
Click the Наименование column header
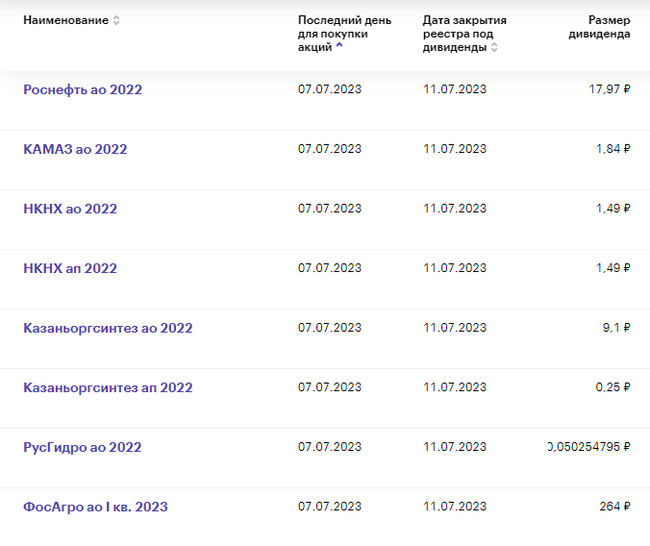click(66, 20)
